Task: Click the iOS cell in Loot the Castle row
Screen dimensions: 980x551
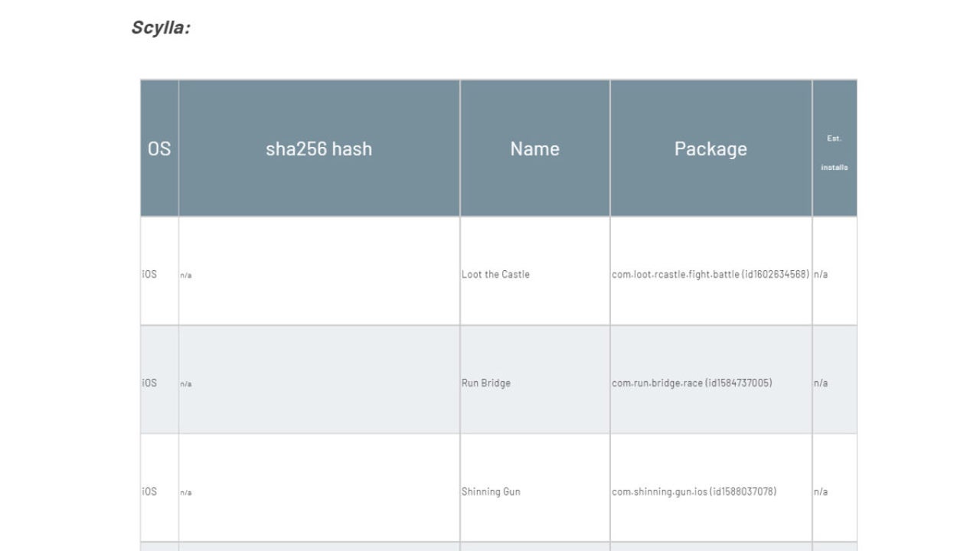Action: (x=149, y=274)
